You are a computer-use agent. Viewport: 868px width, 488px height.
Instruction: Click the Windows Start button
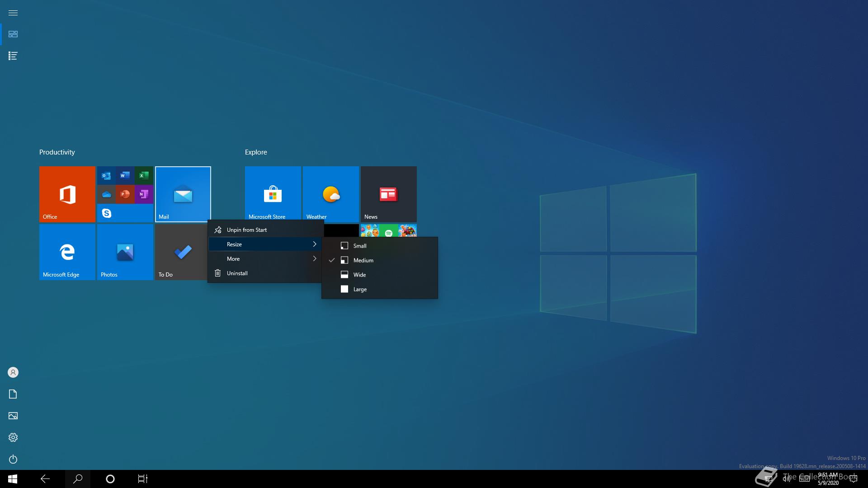[x=13, y=479]
